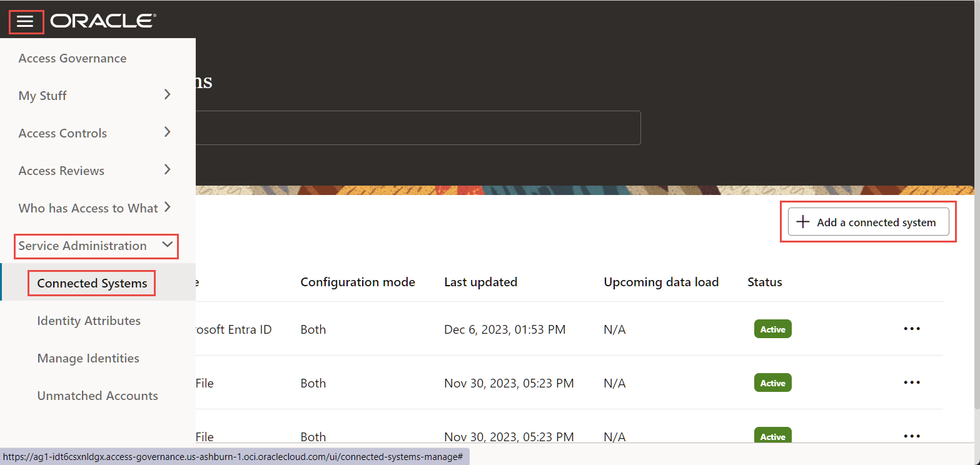Screen dimensions: 980x465
Task: Click the Oracle logo
Action: point(103,21)
